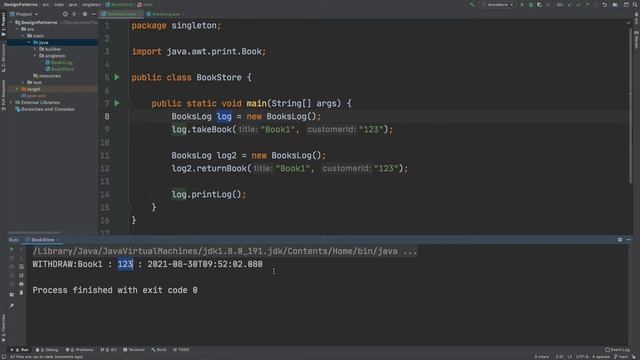Toggle soft-wrap icon in Run console toolbar

[x=21, y=266]
